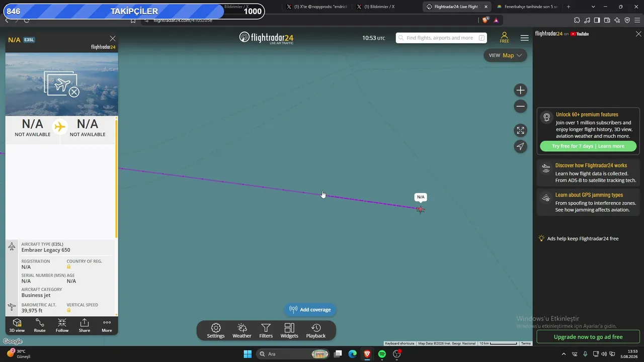Click locked Vertical Speed padlock
The height and width of the screenshot is (362, 644).
coord(69,310)
